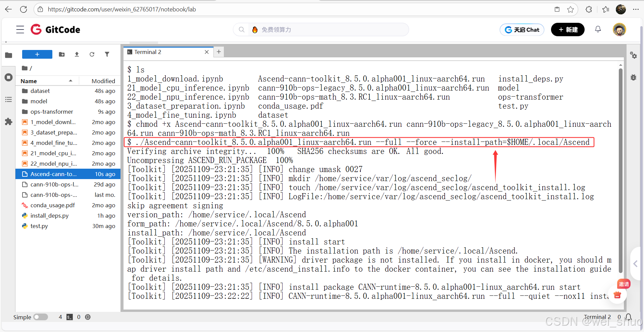Open the debugger bug icon panel
644x332 pixels.
point(633,77)
